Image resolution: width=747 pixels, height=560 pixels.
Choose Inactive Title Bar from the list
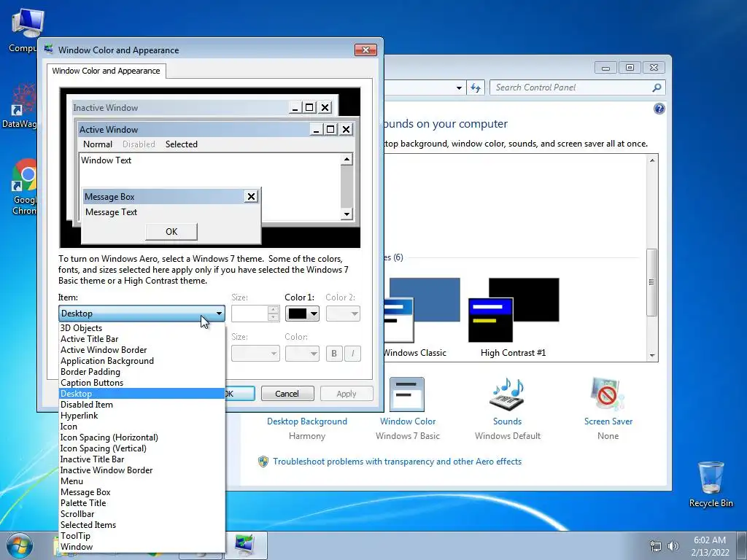[x=142, y=459]
